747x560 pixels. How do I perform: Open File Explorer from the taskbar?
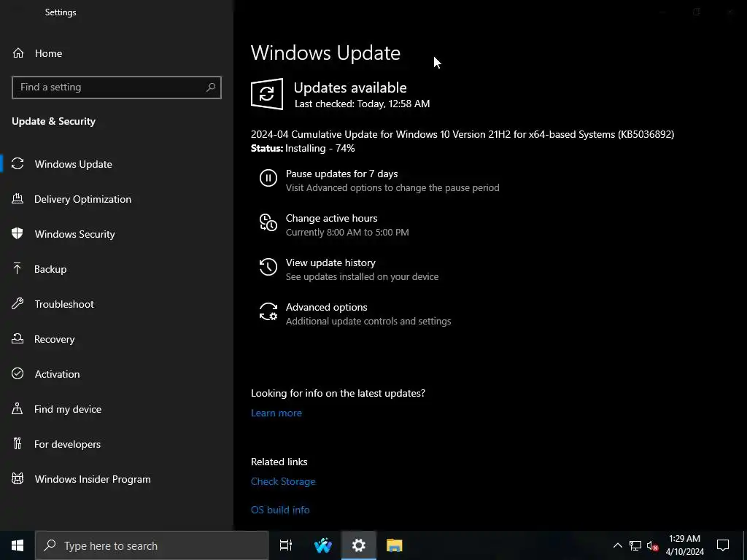395,545
